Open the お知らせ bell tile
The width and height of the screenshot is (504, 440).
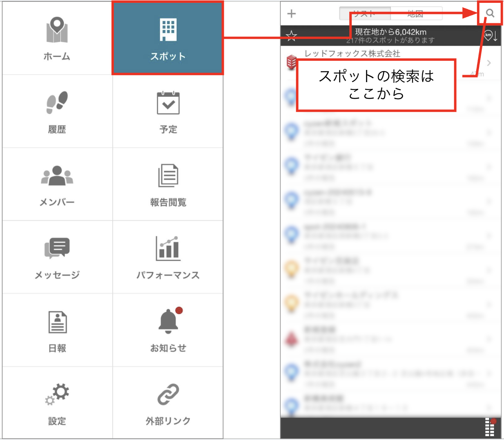168,330
